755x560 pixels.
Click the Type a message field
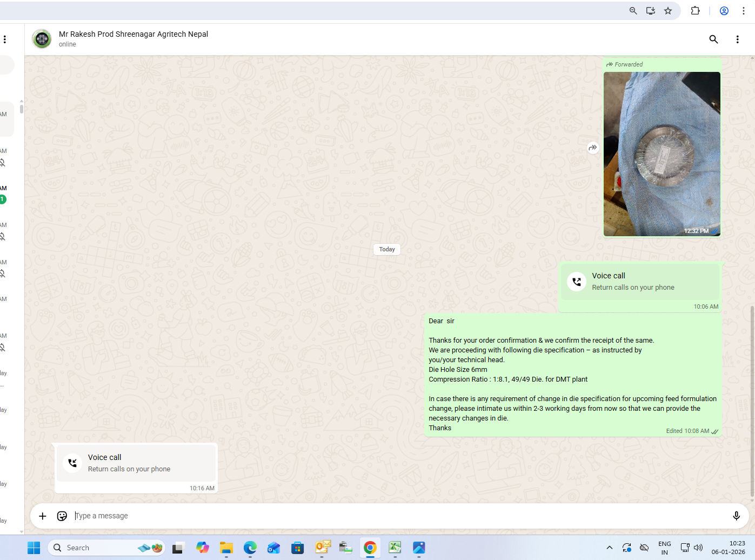click(378, 516)
